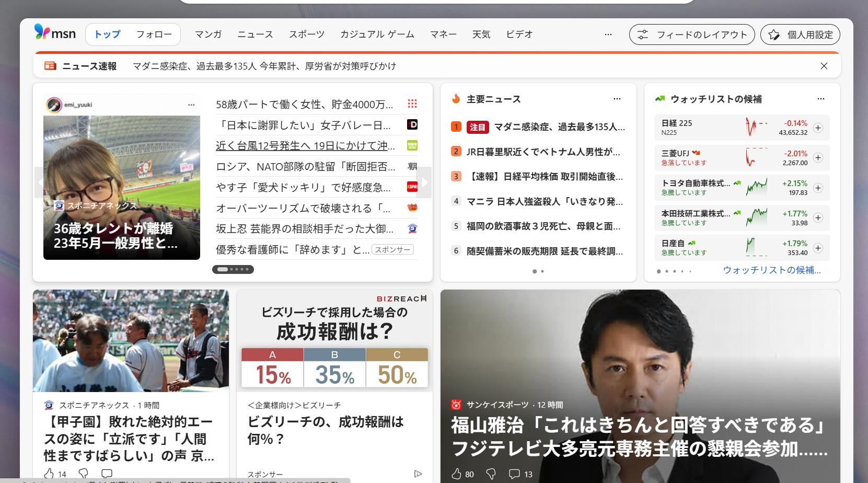This screenshot has height=483, width=868.
Task: Go to the 天気 section
Action: click(481, 34)
